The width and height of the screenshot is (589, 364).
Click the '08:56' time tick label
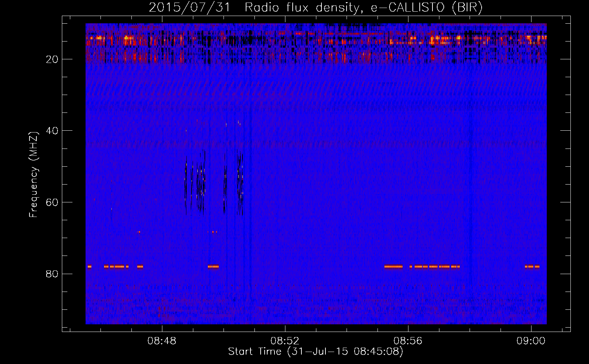[408, 341]
